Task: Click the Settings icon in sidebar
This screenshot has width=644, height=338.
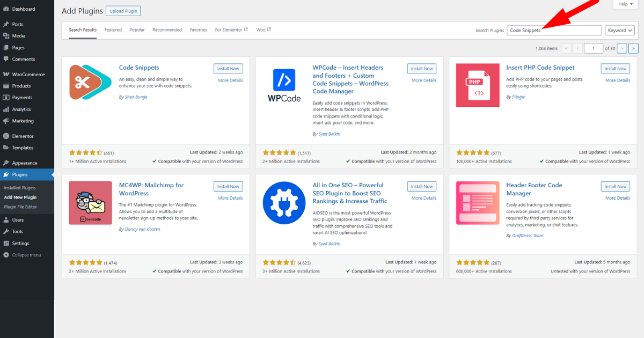Action: click(6, 244)
